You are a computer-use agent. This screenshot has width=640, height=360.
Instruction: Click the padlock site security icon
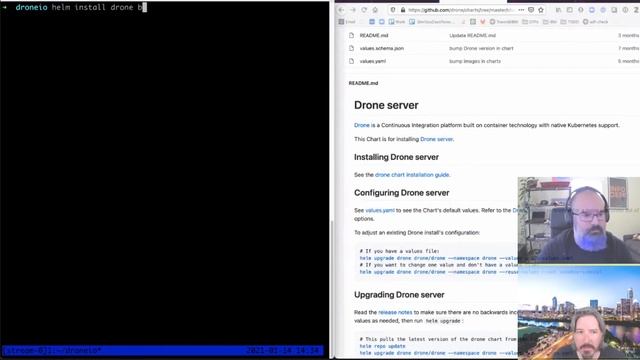click(403, 10)
